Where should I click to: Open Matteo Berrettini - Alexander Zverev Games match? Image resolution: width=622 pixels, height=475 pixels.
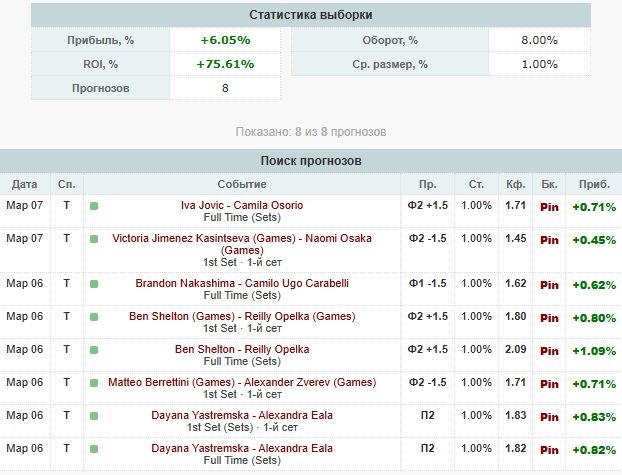pyautogui.click(x=241, y=382)
